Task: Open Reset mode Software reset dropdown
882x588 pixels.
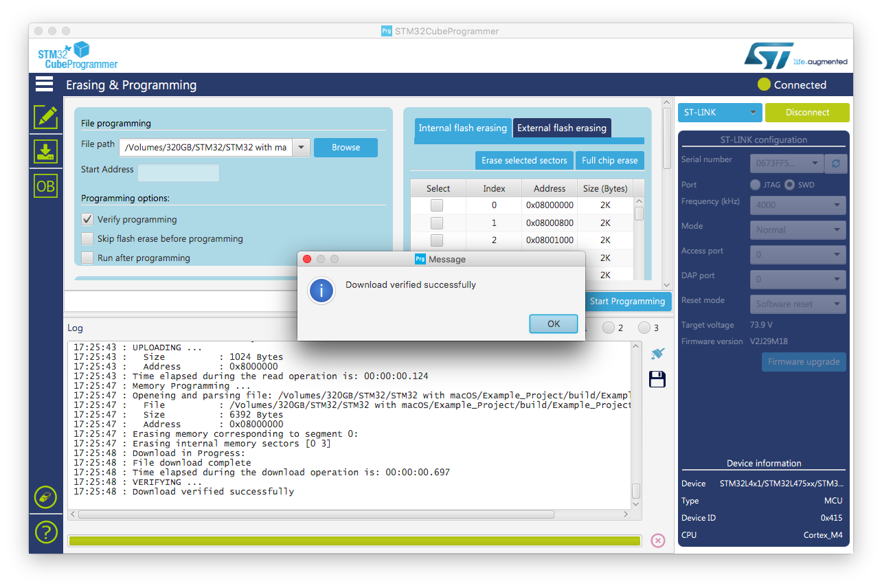Action: click(x=798, y=304)
